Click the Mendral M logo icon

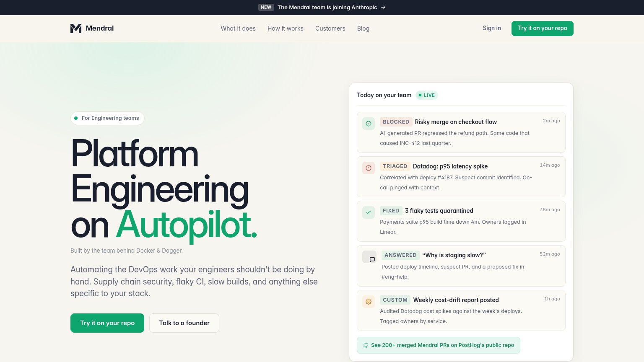76,28
